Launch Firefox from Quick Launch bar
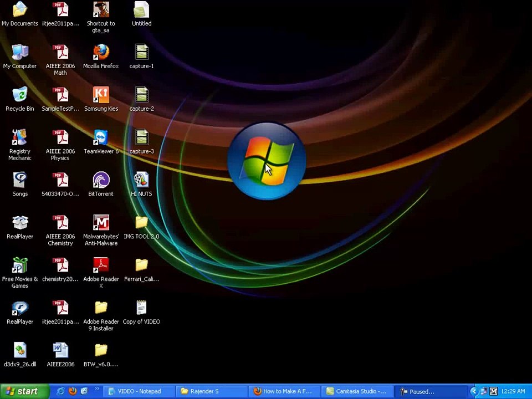Image resolution: width=532 pixels, height=399 pixels. (x=72, y=391)
